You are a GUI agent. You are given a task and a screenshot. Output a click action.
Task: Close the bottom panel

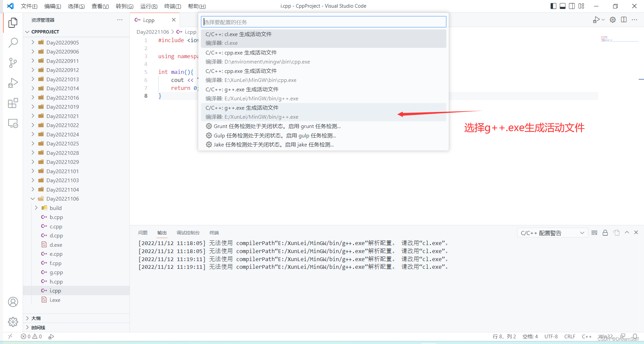(x=636, y=232)
